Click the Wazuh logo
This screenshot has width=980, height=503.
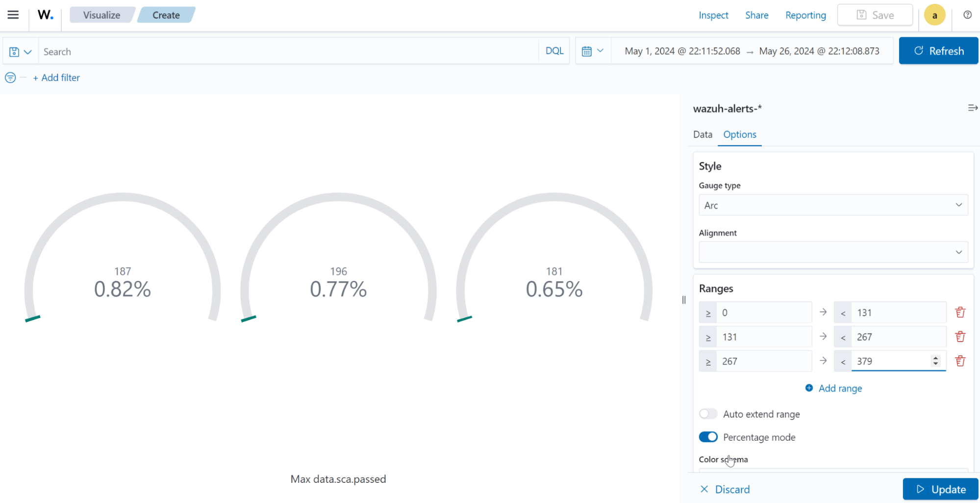tap(45, 14)
